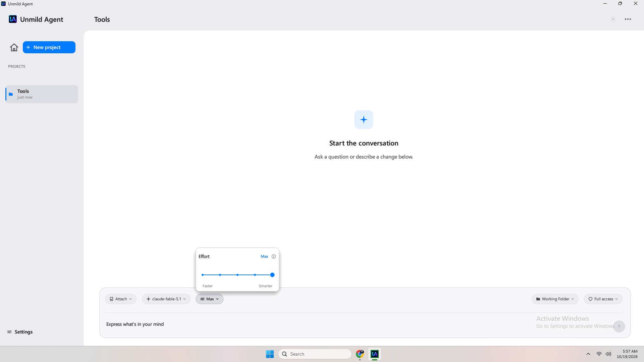Click the taskbar clock showing 5:57 AM
This screenshot has height=362, width=644.
627,354
